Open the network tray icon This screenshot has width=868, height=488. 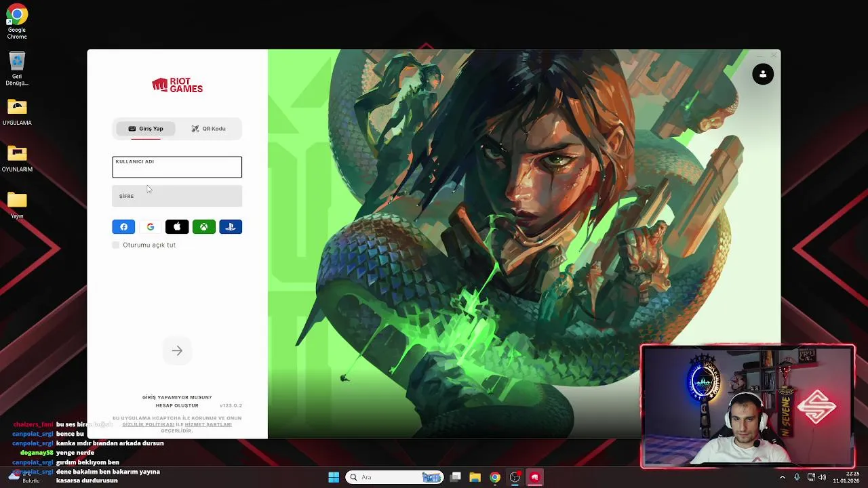click(x=810, y=477)
